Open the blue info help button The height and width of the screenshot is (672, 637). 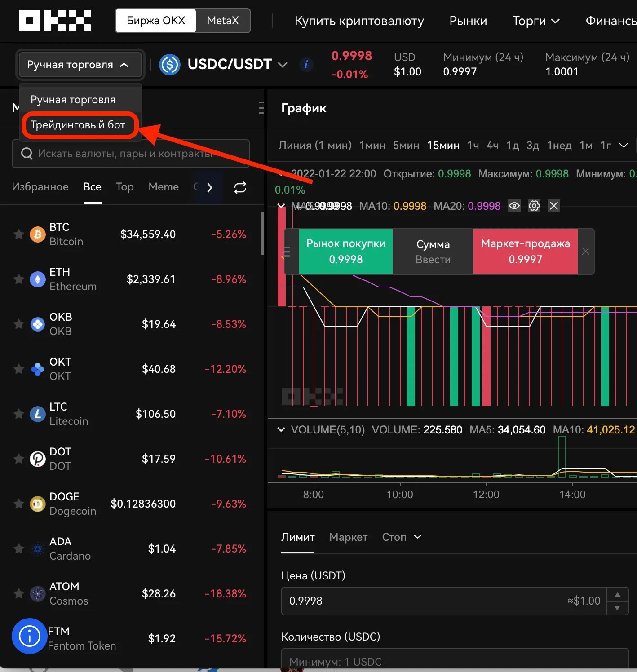pos(30,636)
